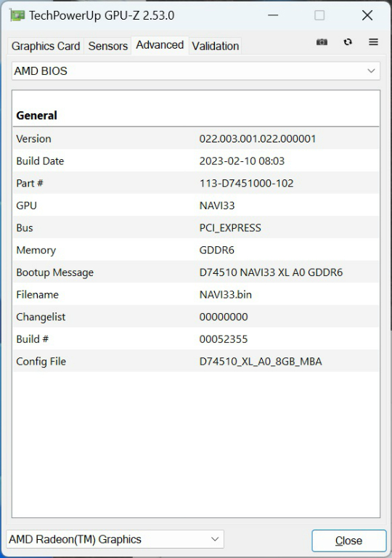
Task: Click the GPU-Z graphics card app icon
Action: point(17,16)
